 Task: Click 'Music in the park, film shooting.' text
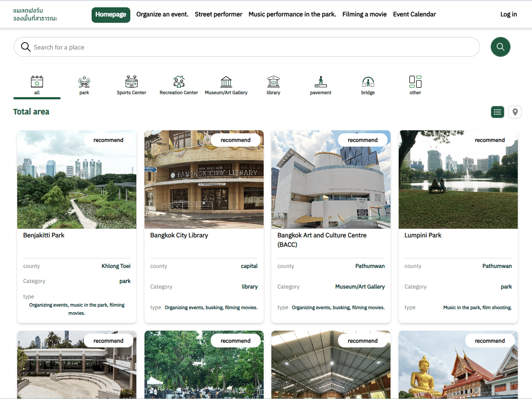[477, 307]
